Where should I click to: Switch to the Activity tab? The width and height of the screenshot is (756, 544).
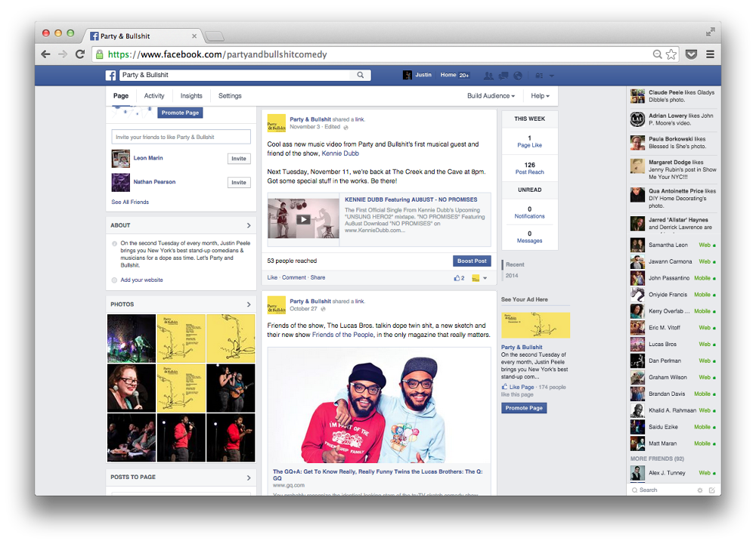[154, 96]
